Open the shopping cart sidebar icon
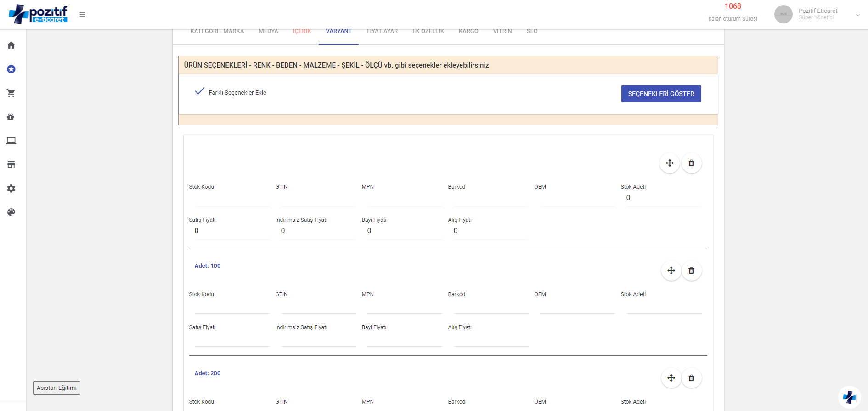This screenshot has height=411, width=868. (11, 93)
